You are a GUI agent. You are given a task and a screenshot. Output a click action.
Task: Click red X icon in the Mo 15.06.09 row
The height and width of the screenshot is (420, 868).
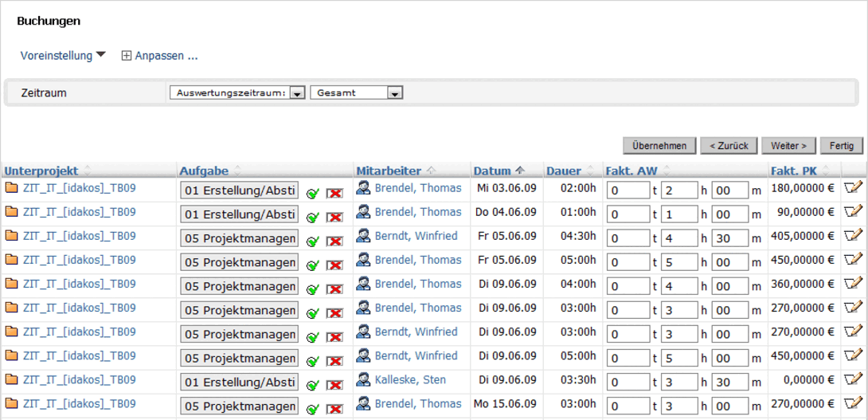[334, 408]
